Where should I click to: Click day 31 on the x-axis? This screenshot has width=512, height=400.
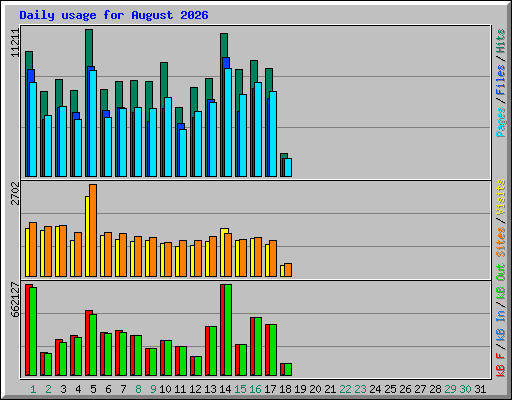480,389
